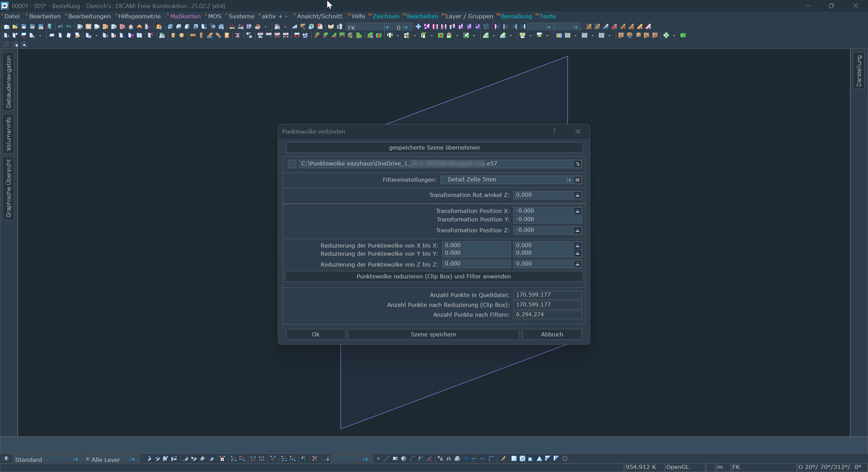
Task: Enable the checkbox beside the point cloud path
Action: (x=292, y=164)
